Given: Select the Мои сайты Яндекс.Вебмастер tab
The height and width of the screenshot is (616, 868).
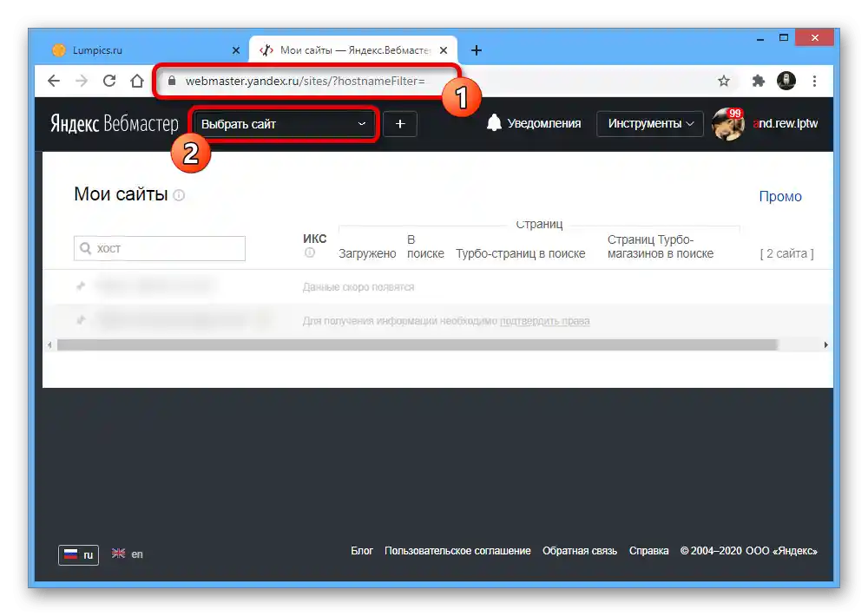Looking at the screenshot, I should click(353, 50).
